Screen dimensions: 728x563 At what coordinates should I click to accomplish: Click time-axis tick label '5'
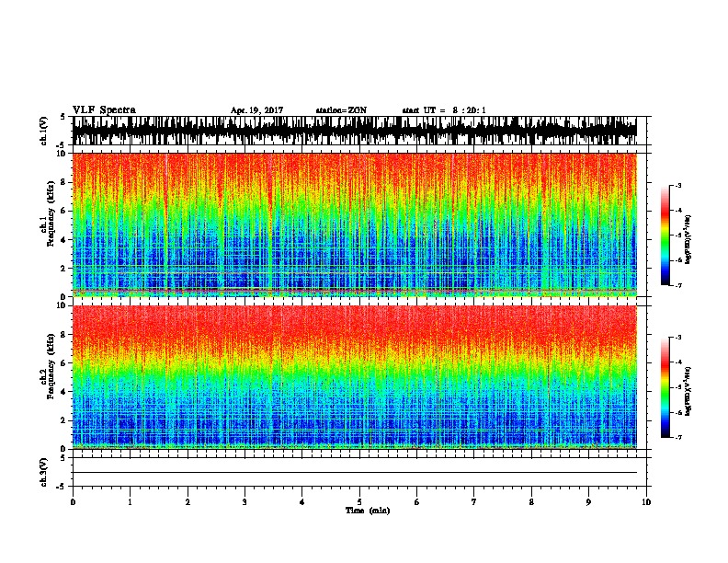359,502
